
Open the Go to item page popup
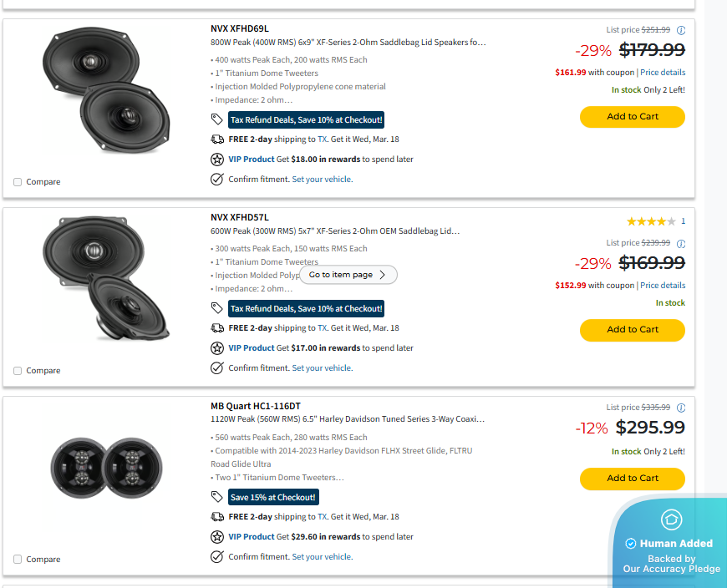(x=348, y=275)
